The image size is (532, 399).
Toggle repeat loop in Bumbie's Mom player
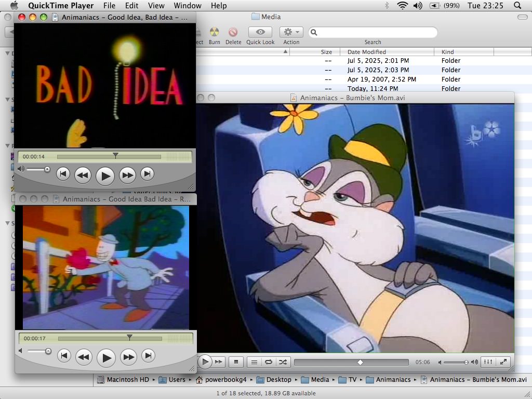pos(269,362)
